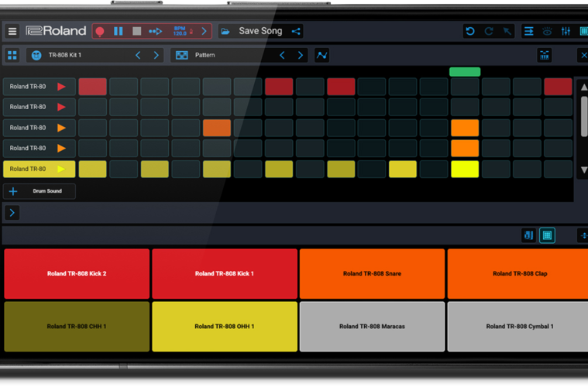Open the song folder icon
The height and width of the screenshot is (387, 588).
(x=225, y=31)
